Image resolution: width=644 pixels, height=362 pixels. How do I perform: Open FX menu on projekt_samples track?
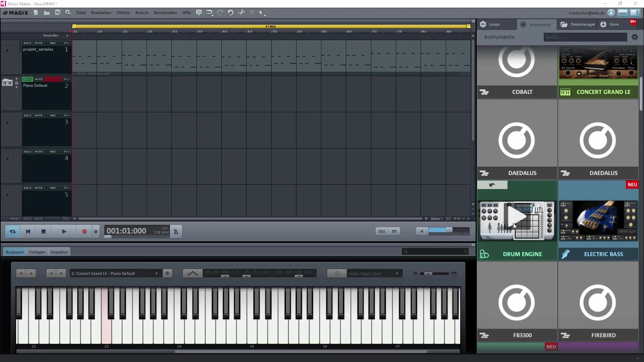point(67,43)
